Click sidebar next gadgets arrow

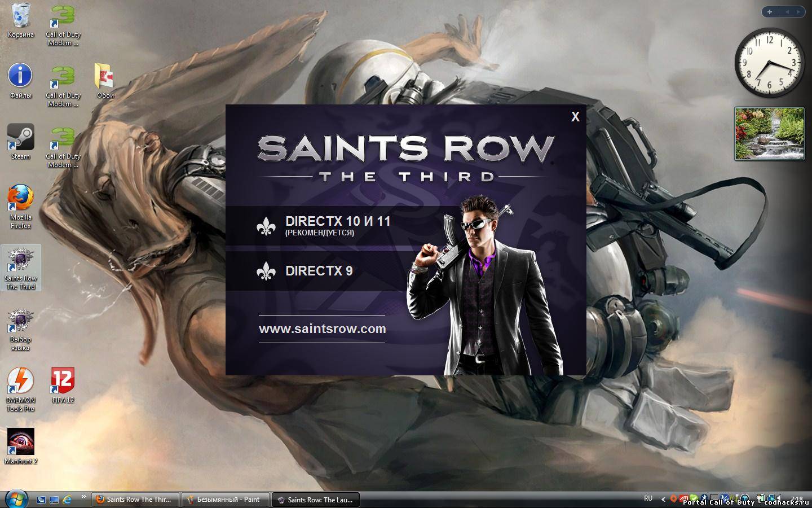[x=798, y=11]
